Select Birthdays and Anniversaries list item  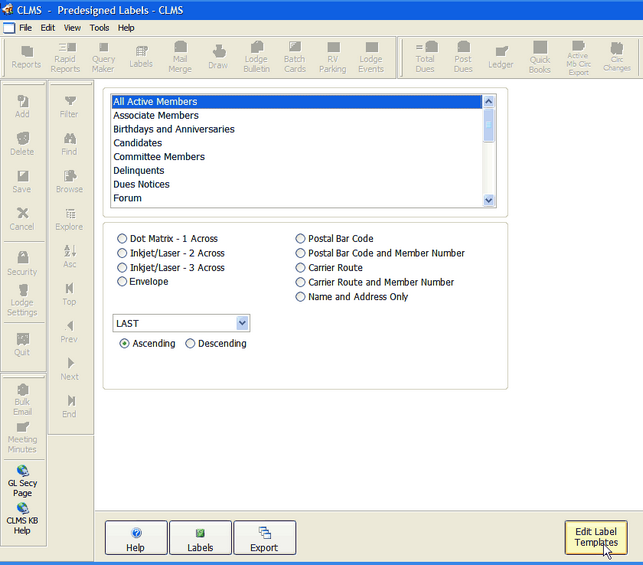coord(173,129)
